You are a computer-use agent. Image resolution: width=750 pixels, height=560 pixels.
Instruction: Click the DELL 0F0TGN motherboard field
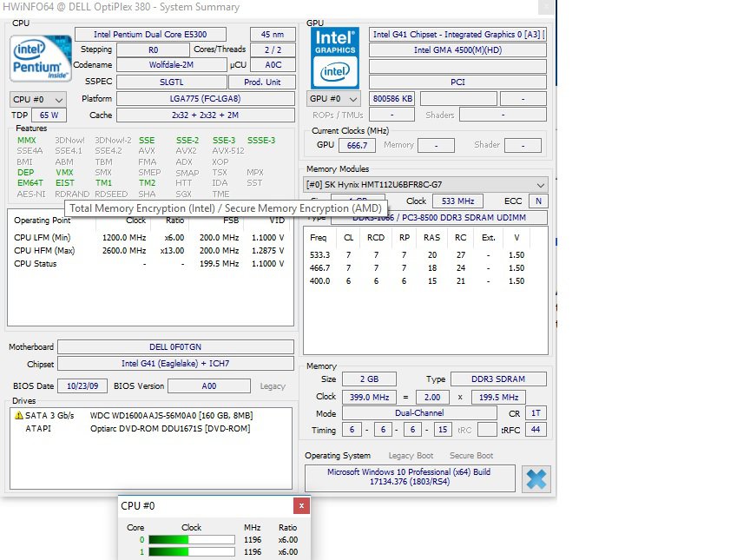point(175,346)
